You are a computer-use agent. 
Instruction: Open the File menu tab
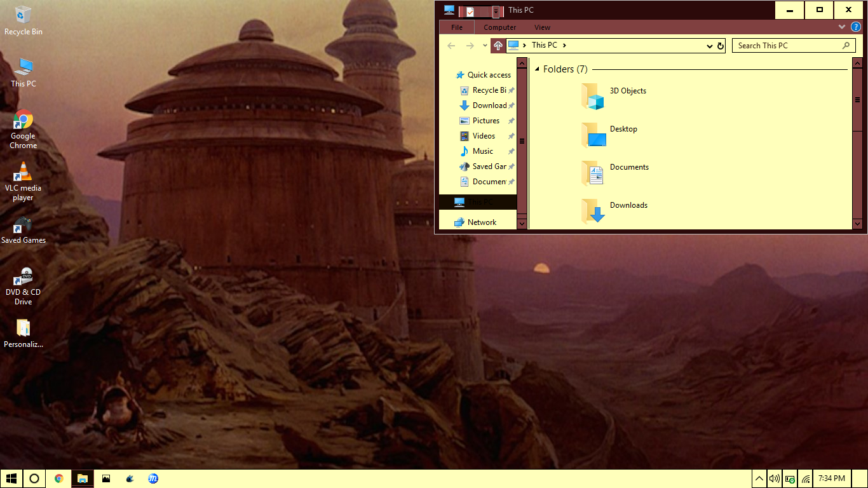pyautogui.click(x=457, y=27)
